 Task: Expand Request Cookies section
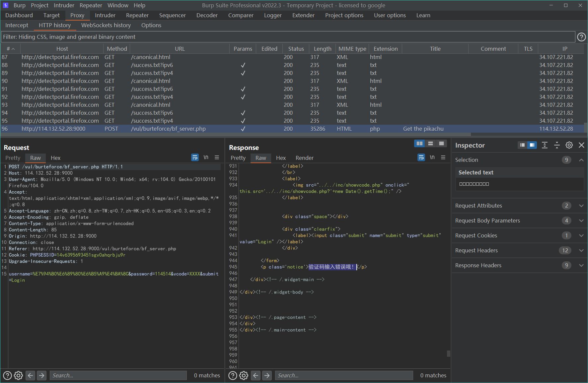[x=581, y=235]
